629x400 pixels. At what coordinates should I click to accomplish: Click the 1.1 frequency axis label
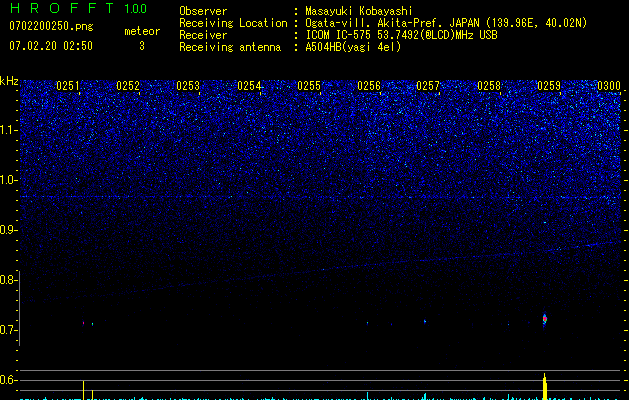pos(8,130)
